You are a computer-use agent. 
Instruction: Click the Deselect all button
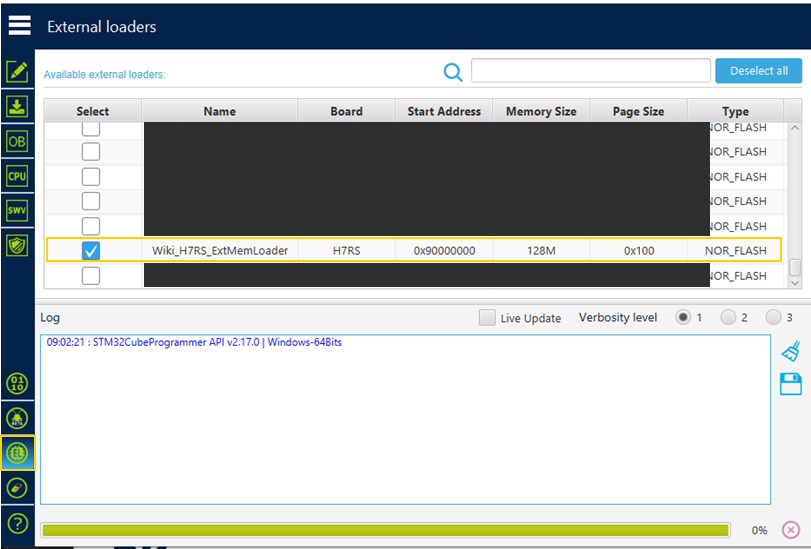[758, 71]
